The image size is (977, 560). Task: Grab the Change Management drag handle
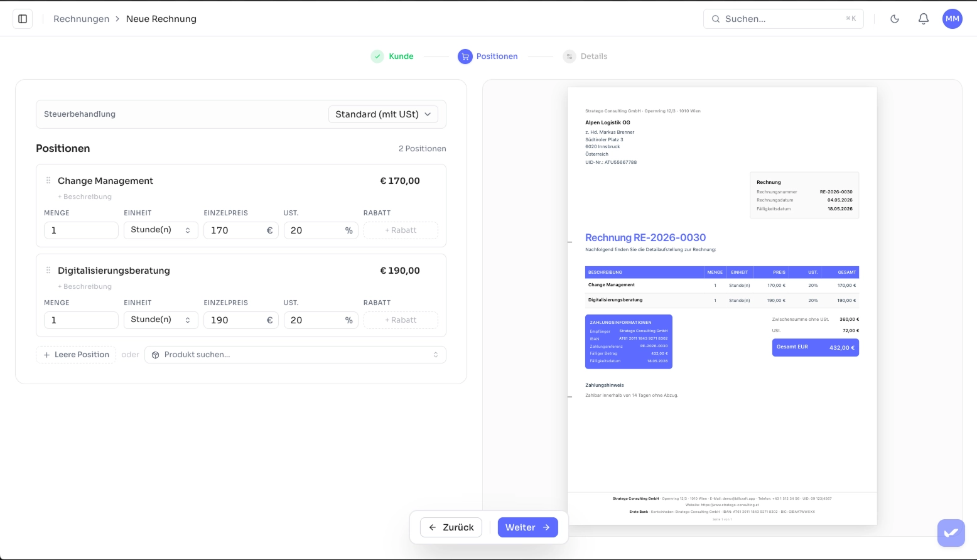pos(48,181)
